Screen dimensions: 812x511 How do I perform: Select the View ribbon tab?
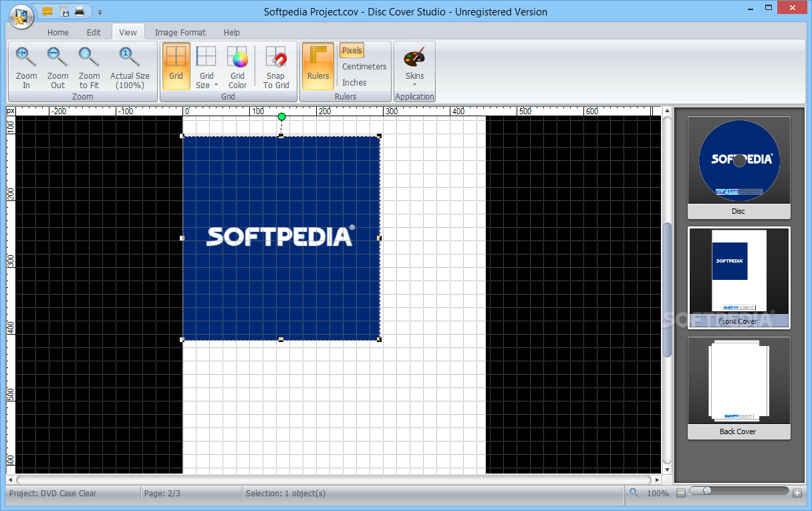point(128,32)
